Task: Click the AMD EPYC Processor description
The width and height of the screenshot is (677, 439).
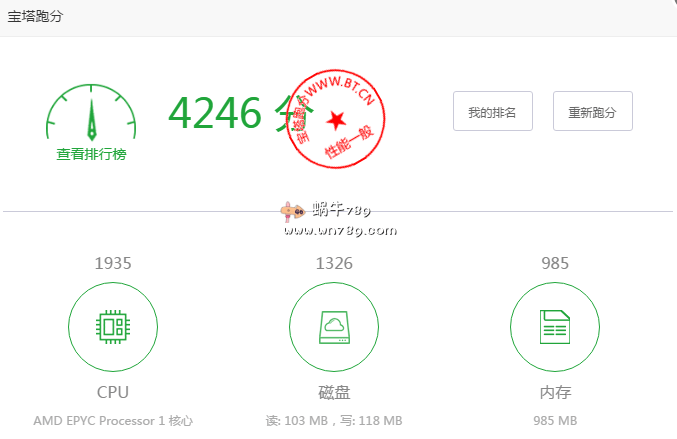Action: click(113, 421)
